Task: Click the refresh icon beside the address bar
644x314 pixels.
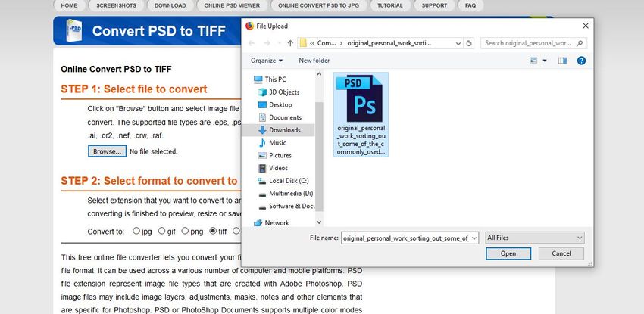Action: pyautogui.click(x=470, y=43)
